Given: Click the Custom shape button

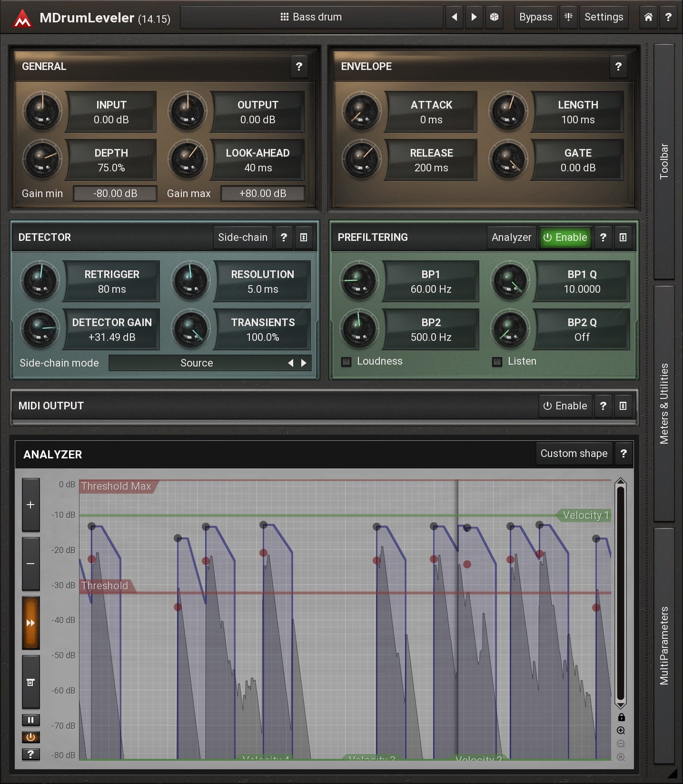Looking at the screenshot, I should click(x=574, y=454).
